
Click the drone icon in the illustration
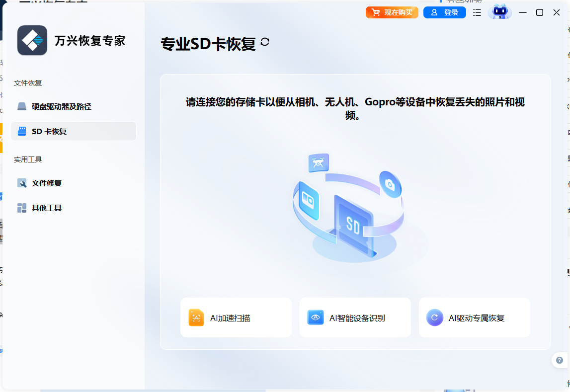click(319, 163)
